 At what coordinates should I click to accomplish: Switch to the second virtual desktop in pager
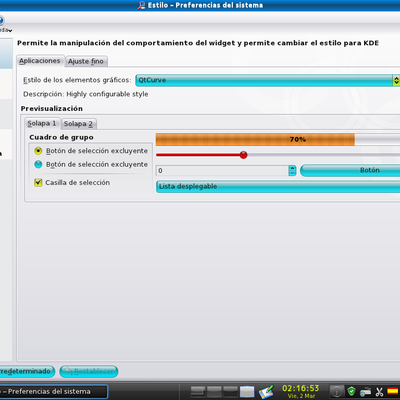214,391
